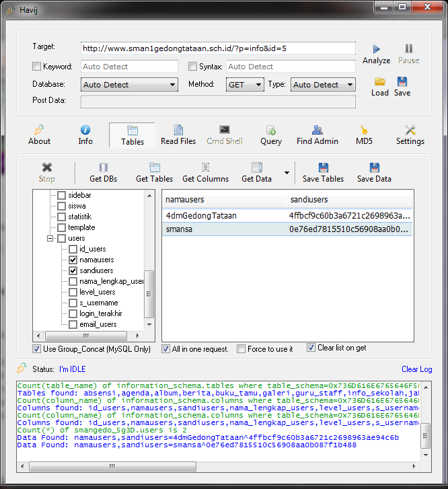Click into the Target URL field
448x489 pixels.
[218, 48]
